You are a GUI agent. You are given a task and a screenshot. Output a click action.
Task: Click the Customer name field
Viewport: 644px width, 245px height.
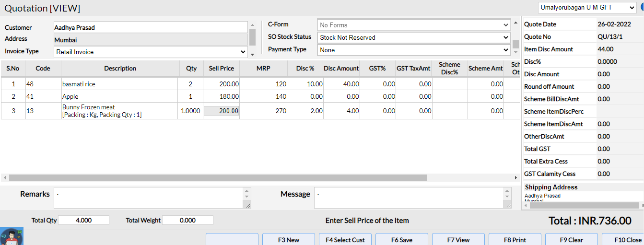tap(150, 27)
